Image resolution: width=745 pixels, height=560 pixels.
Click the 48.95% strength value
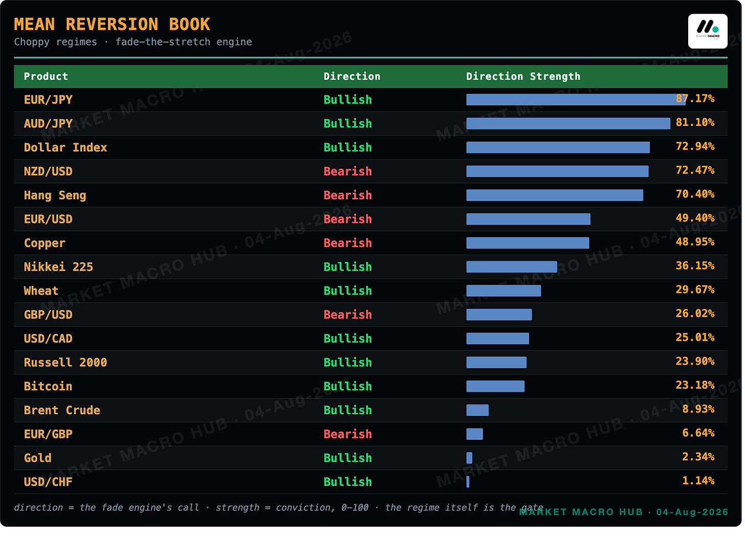(x=695, y=241)
